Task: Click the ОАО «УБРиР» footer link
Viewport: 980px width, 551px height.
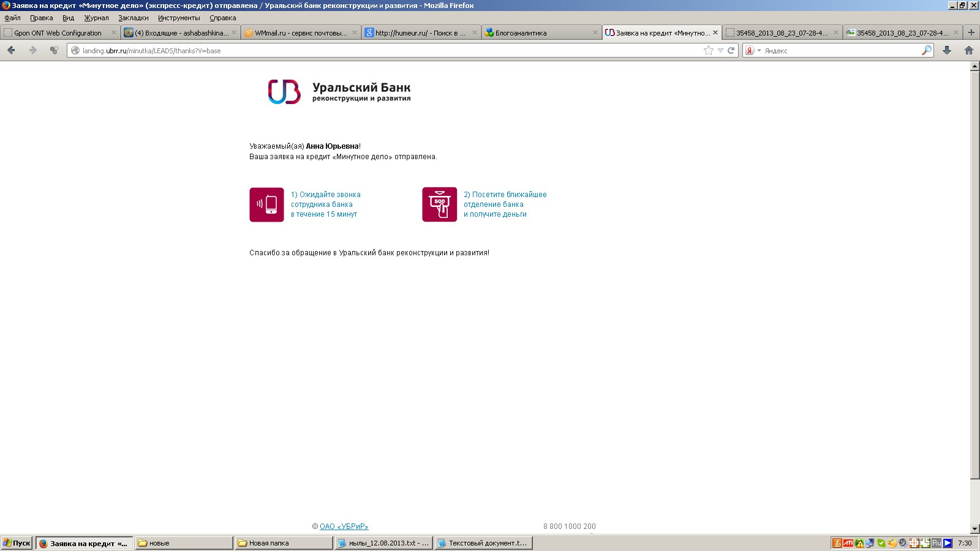Action: coord(344,527)
